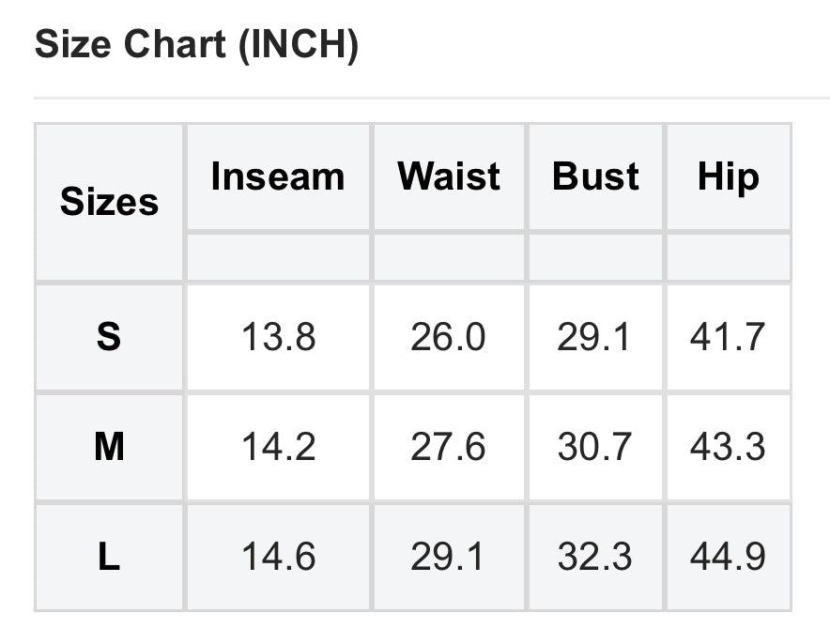Click the 14.2 inseam value
Viewport: 830px width, 644px height.
279,447
